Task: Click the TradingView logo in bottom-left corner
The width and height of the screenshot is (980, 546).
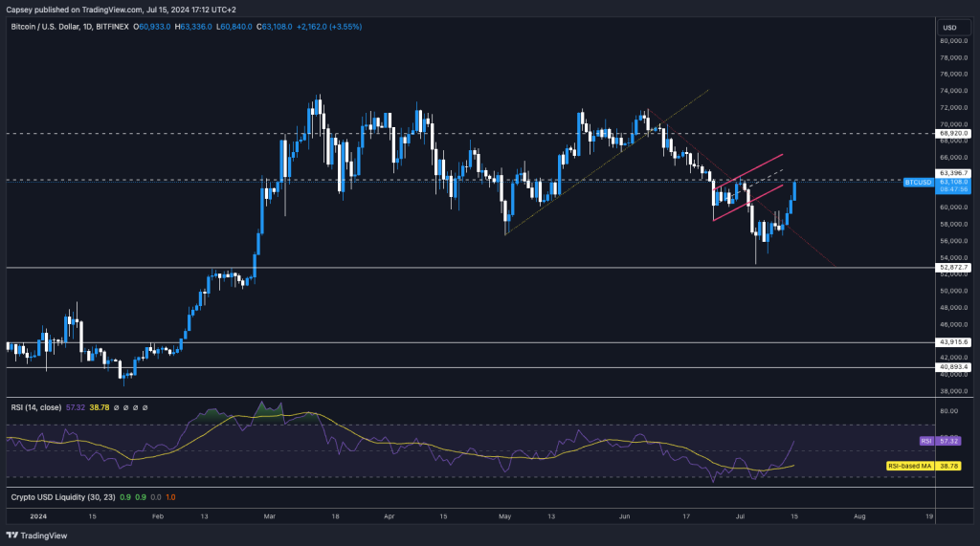Action: pos(35,535)
